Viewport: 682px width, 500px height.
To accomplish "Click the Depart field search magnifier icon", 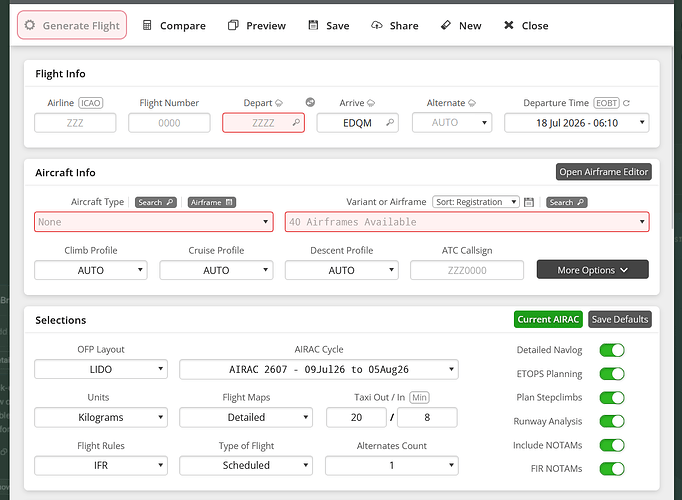I will tap(296, 123).
